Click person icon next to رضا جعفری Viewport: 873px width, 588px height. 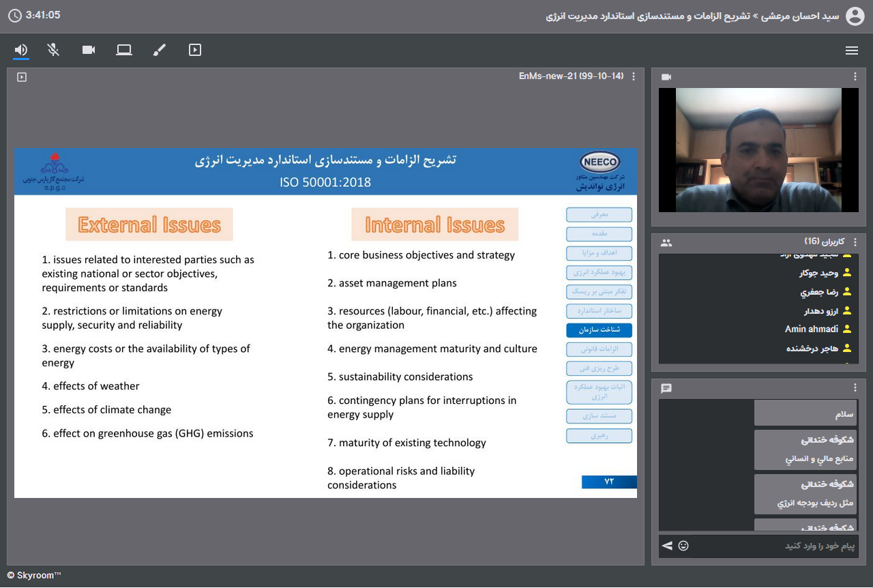(x=847, y=292)
